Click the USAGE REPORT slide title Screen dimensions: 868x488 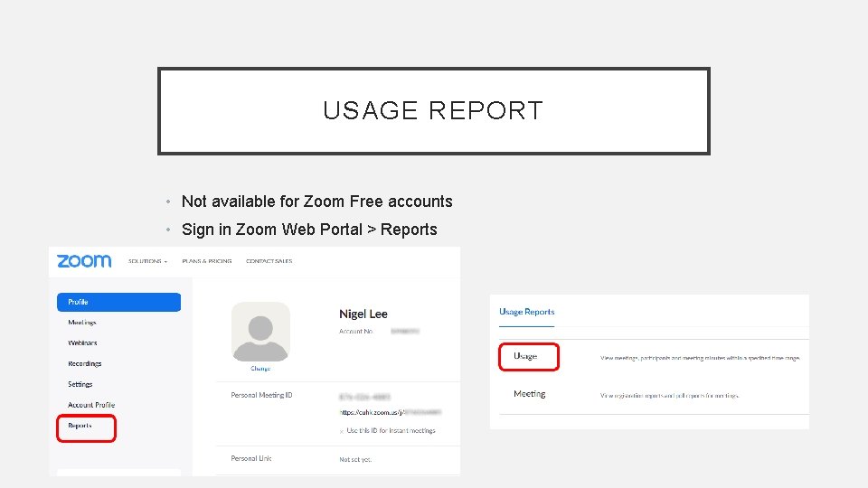(x=433, y=110)
